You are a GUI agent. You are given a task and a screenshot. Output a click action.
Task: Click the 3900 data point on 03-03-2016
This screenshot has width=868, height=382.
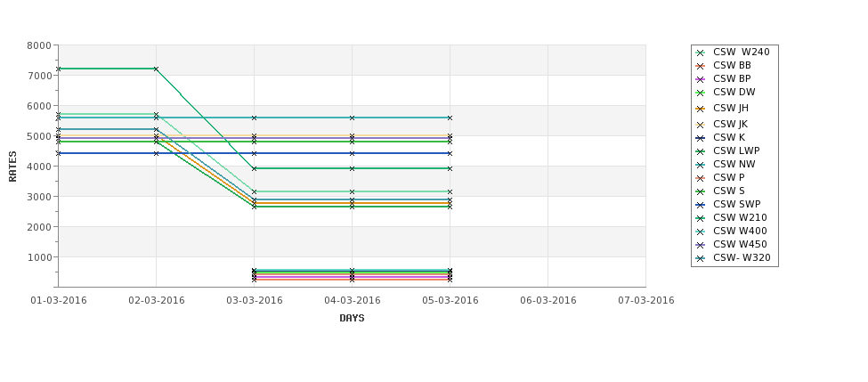pyautogui.click(x=254, y=168)
